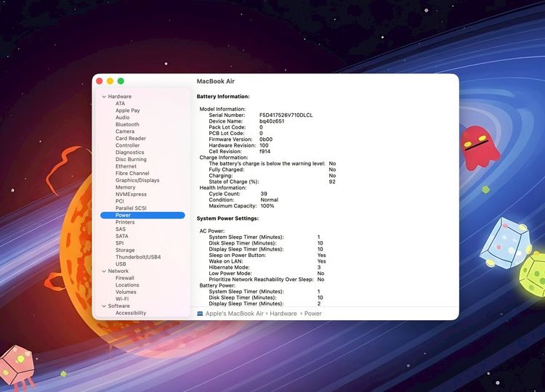Select SATA in the sidebar

coord(121,236)
